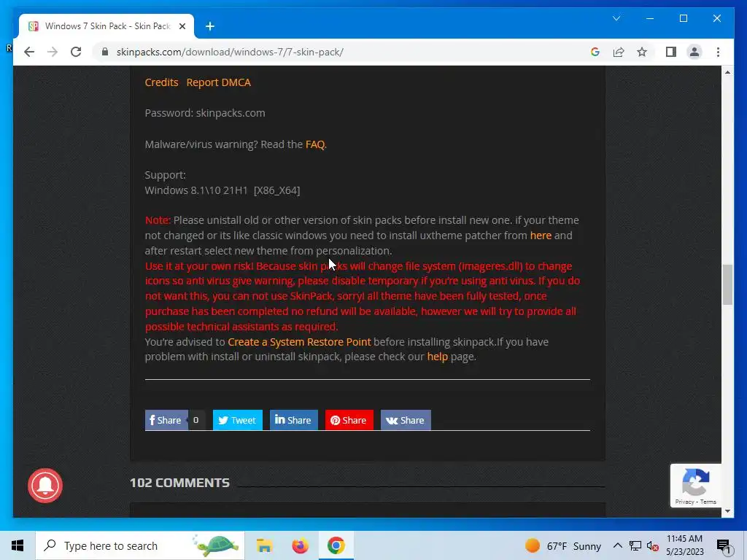Open the Report DMCA link
747x560 pixels.
click(x=218, y=82)
